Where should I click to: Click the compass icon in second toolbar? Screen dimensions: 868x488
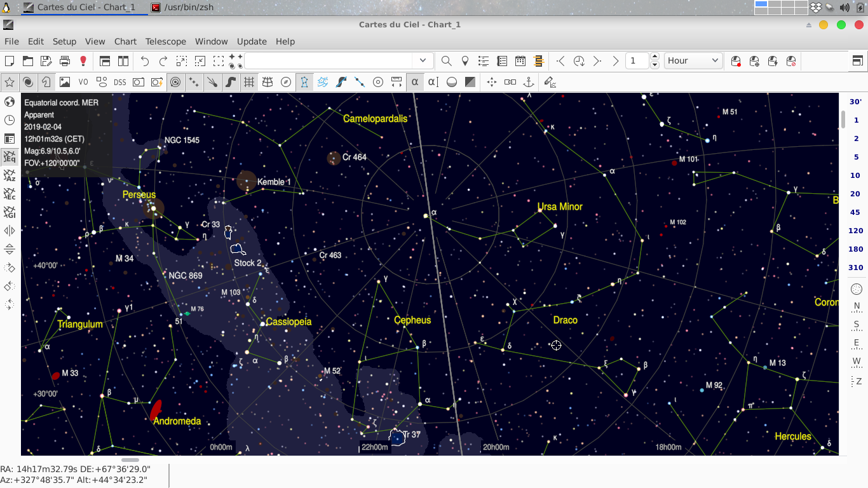tap(286, 82)
